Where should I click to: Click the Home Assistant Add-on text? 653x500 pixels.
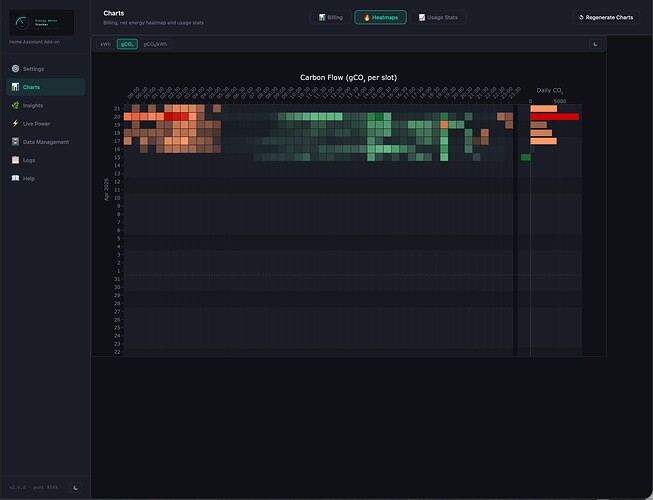[x=35, y=42]
